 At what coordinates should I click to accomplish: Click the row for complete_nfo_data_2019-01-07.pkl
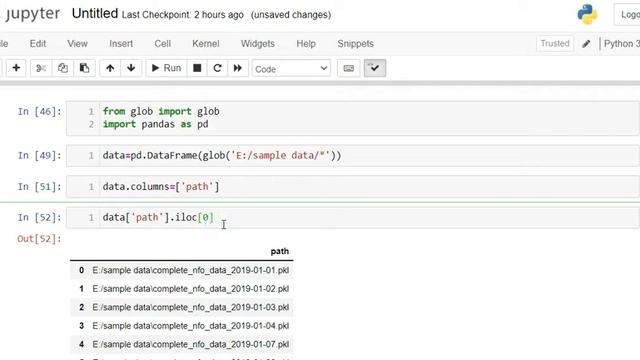coord(182,344)
